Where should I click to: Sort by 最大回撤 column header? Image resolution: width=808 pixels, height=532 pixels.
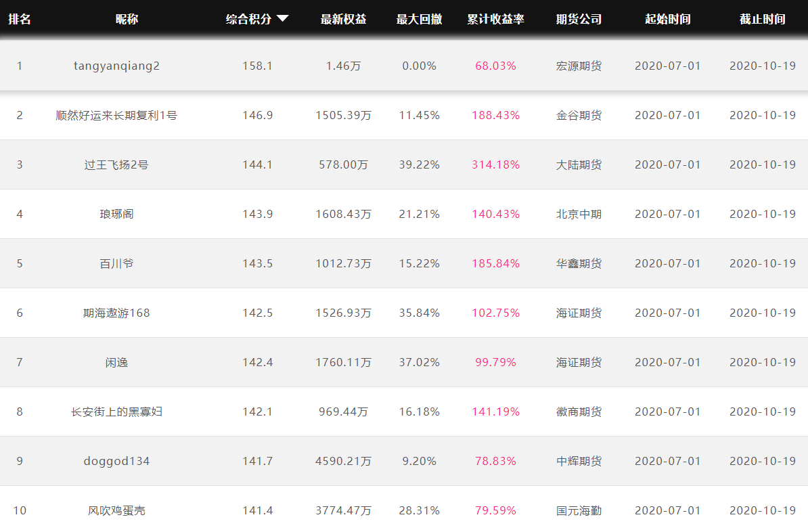419,19
